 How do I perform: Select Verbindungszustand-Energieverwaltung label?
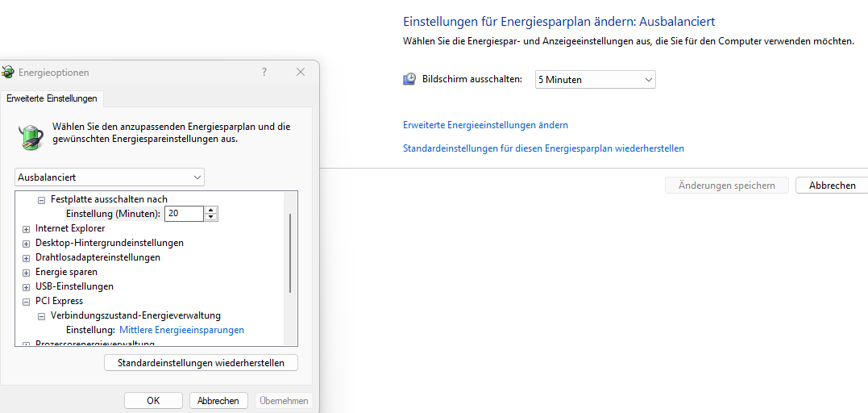(135, 315)
